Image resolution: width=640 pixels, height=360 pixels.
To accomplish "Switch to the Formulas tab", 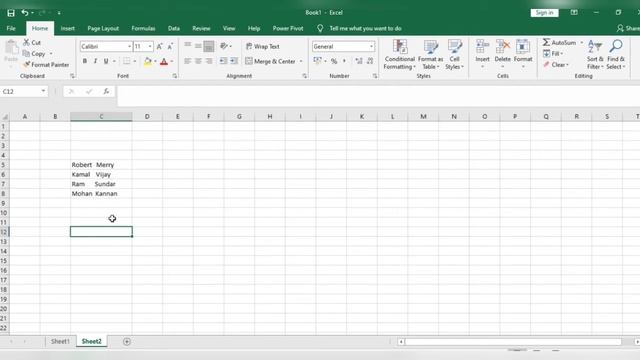I will [x=143, y=29].
